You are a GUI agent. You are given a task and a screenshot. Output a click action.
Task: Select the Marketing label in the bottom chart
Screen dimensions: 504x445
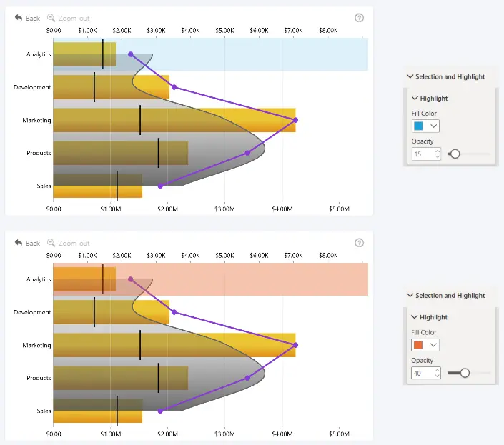tap(36, 345)
